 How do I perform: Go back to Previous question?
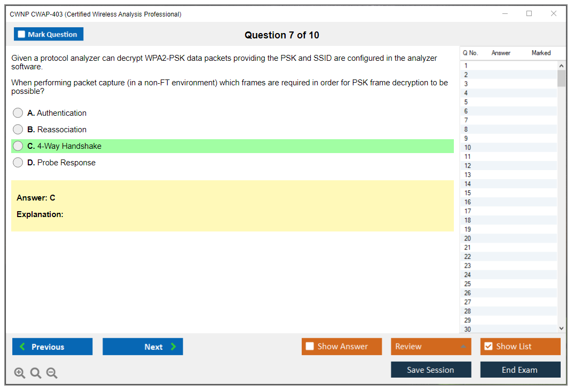click(52, 347)
